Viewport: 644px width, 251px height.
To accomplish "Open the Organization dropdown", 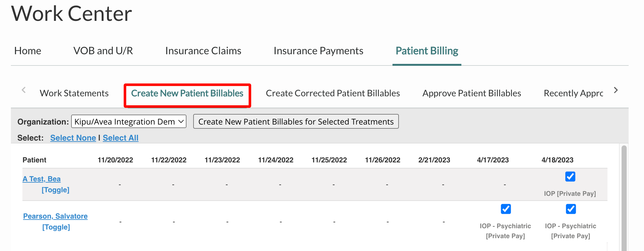I will pyautogui.click(x=128, y=122).
